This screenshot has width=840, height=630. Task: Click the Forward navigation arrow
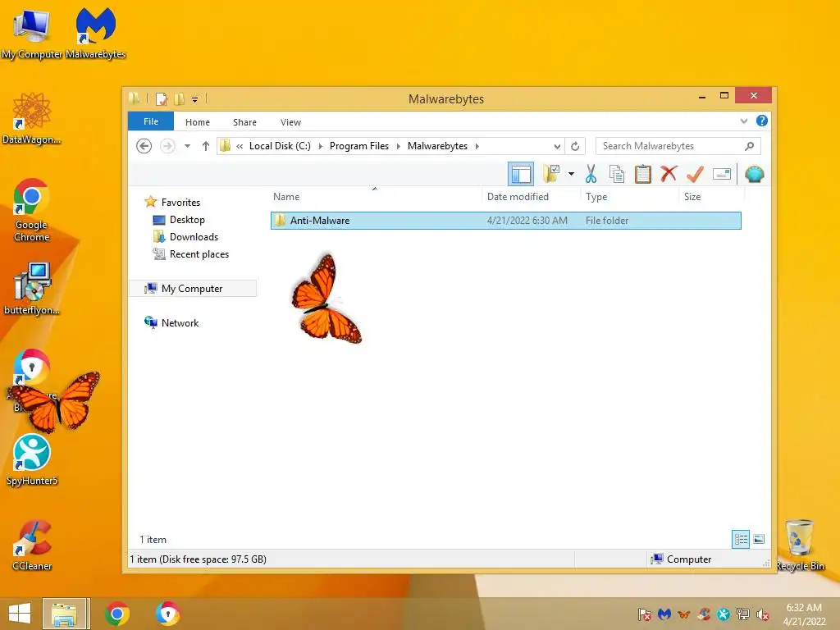coord(167,146)
